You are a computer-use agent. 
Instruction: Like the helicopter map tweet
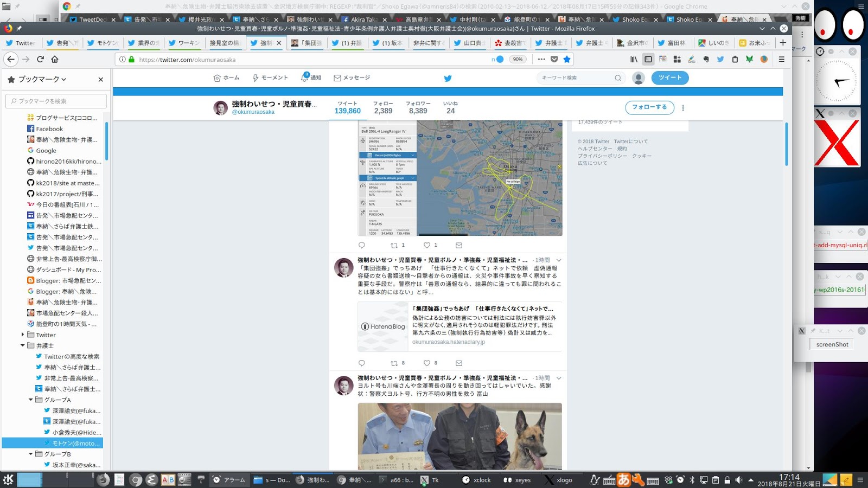click(427, 245)
